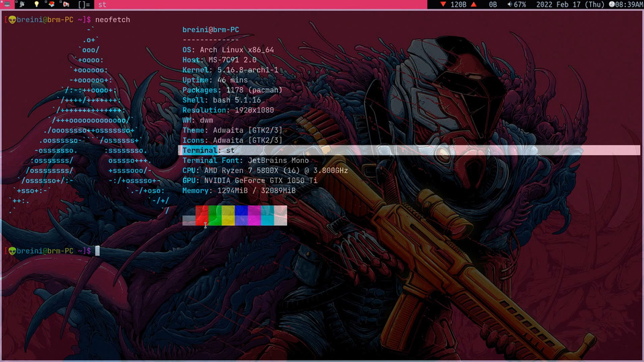Image resolution: width=644 pixels, height=362 pixels.
Task: Click the 'Memory: 1294MiB / 32089MiB' line
Action: 239,190
